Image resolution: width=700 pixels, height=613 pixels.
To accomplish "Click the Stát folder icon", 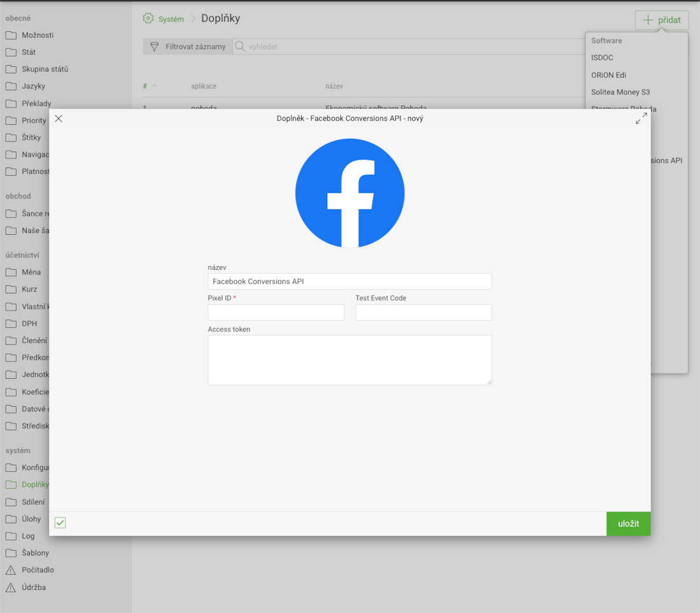I will [x=11, y=52].
